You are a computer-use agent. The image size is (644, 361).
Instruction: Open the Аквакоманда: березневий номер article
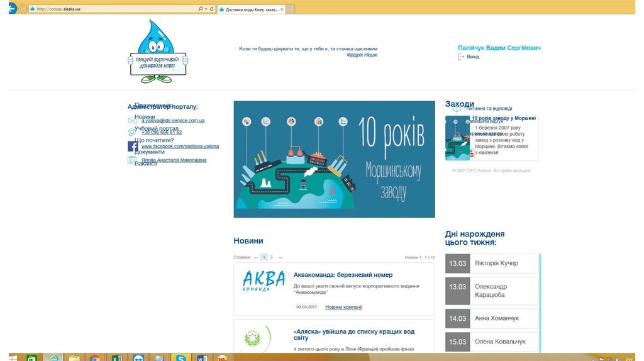click(x=343, y=275)
